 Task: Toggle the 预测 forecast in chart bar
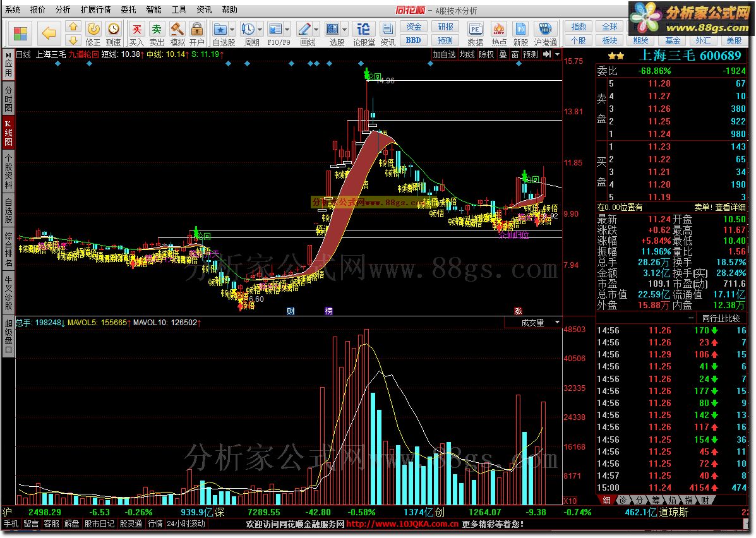(531, 54)
